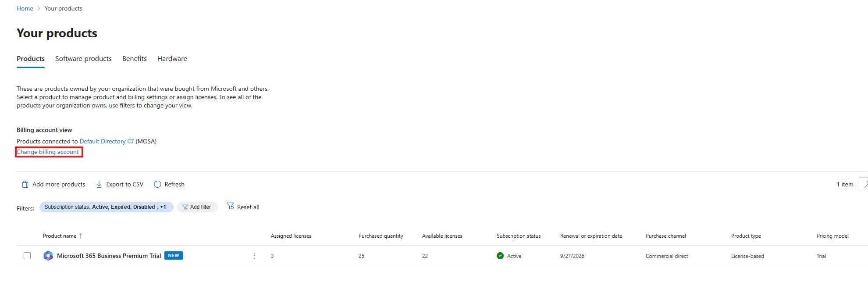The width and height of the screenshot is (868, 282).
Task: Click the Available licenses column header
Action: (442, 236)
